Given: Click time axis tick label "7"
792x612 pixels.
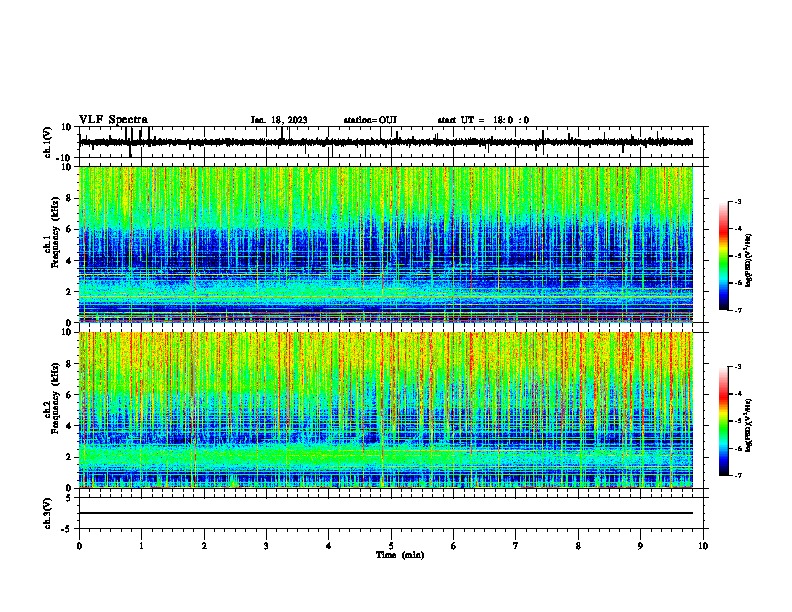Looking at the screenshot, I should coord(516,546).
